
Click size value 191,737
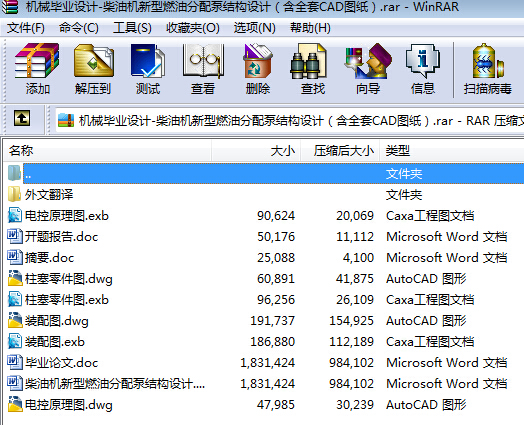pyautogui.click(x=273, y=321)
